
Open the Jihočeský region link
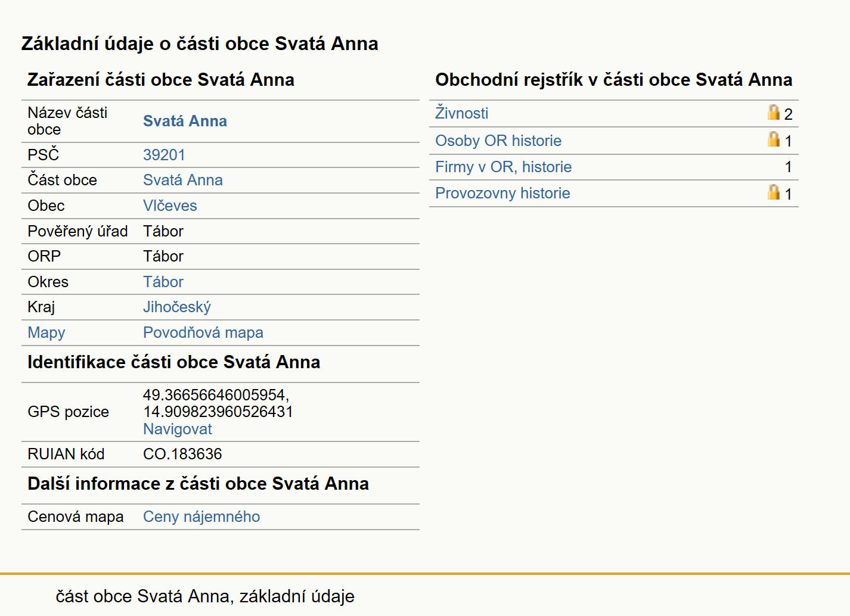[177, 307]
